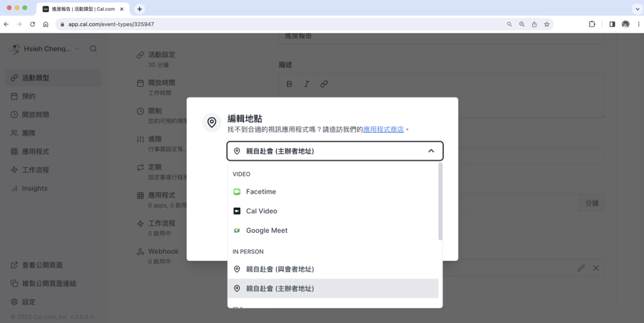Click the X icon next to the pencil
This screenshot has height=323, width=644.
596,268
